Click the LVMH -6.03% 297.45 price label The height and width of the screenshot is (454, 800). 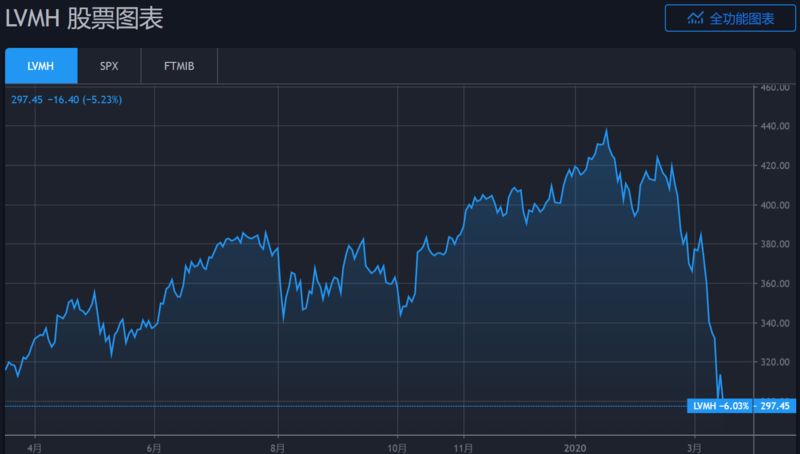741,406
